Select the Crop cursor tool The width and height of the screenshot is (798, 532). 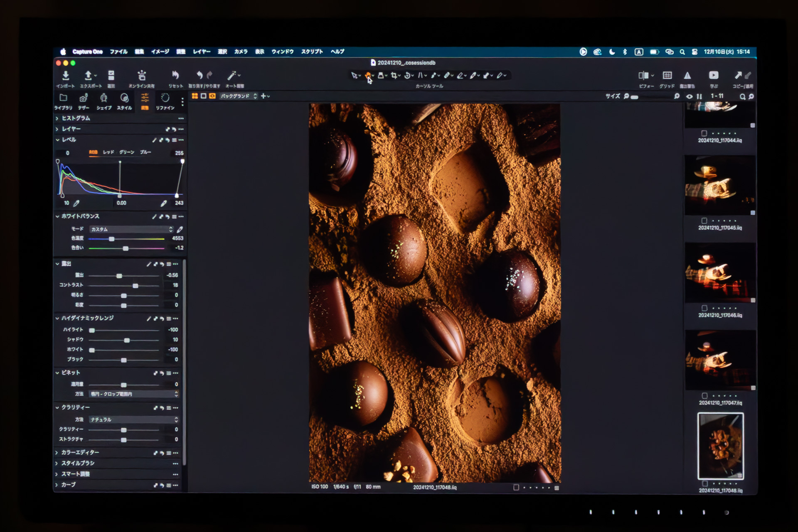(x=394, y=76)
